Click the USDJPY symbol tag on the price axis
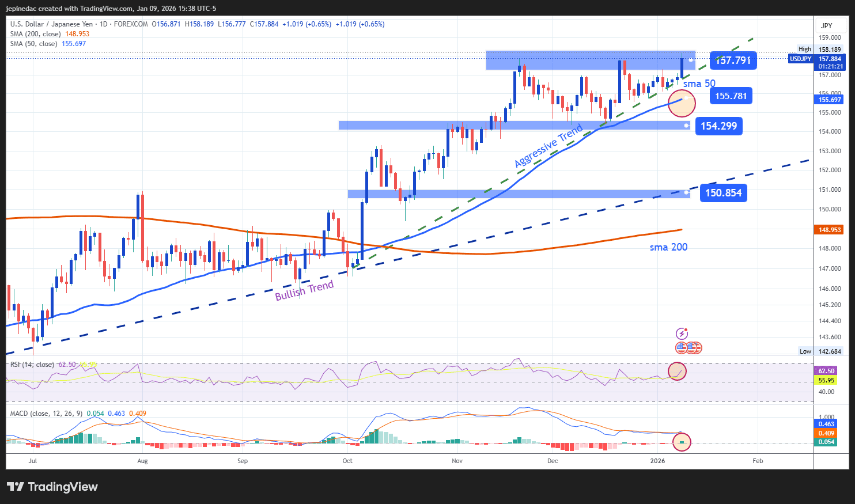This screenshot has height=504, width=855. click(800, 59)
